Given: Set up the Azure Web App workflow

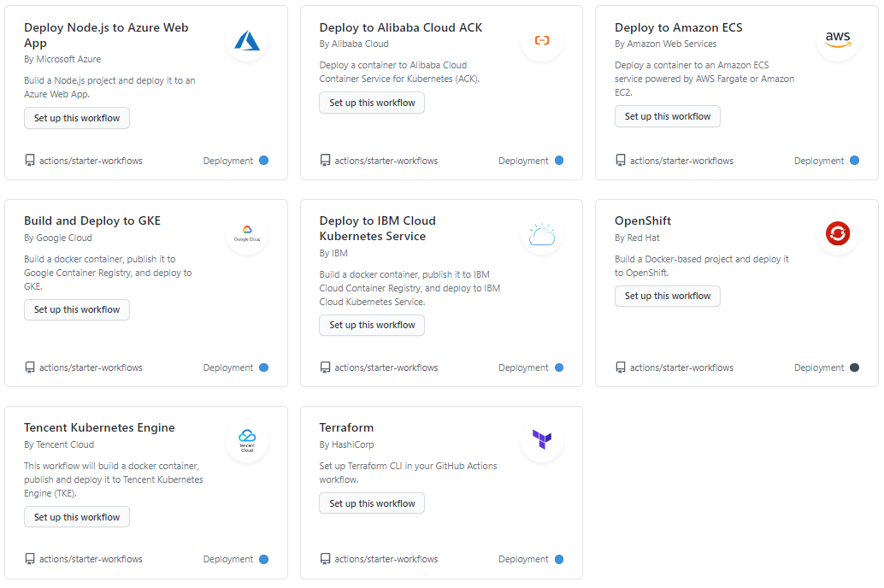Looking at the screenshot, I should pyautogui.click(x=77, y=118).
